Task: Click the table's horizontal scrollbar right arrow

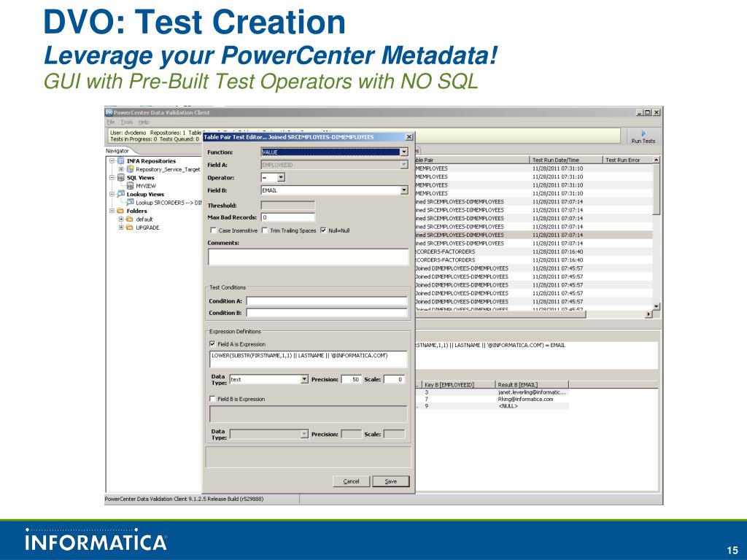Action: pyautogui.click(x=649, y=314)
